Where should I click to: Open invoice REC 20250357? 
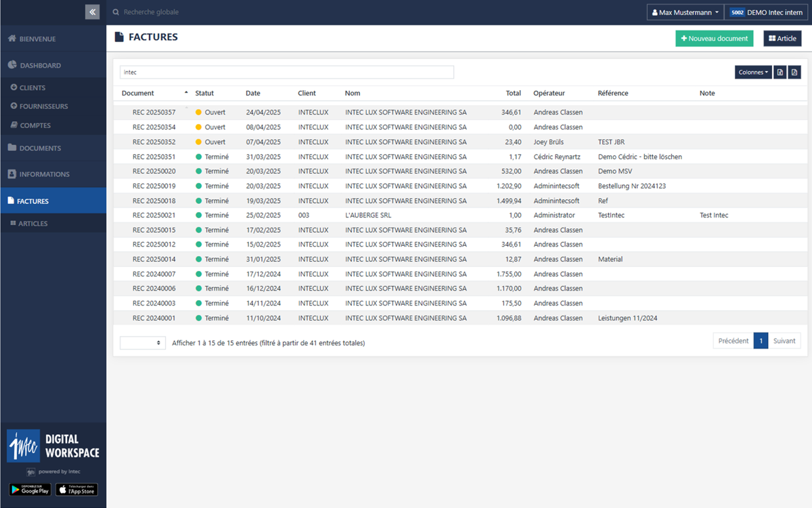pos(154,112)
